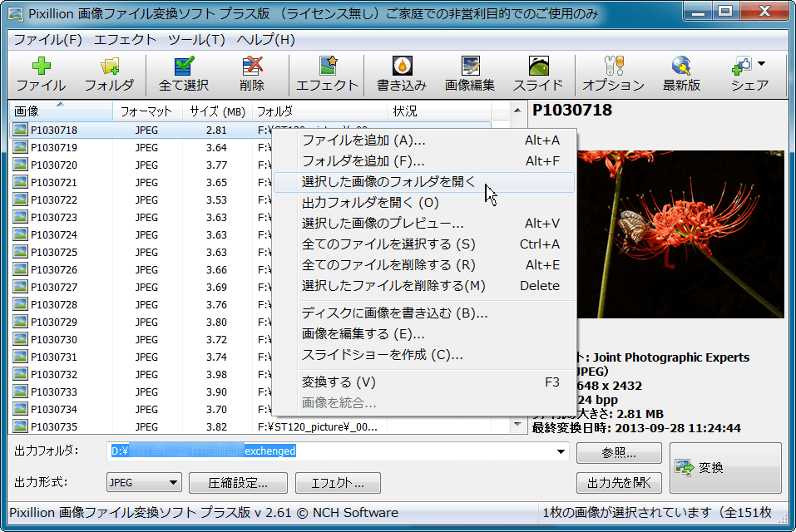Click the 最新版 update toolbar icon
Screen dimensions: 796x532
tap(681, 74)
